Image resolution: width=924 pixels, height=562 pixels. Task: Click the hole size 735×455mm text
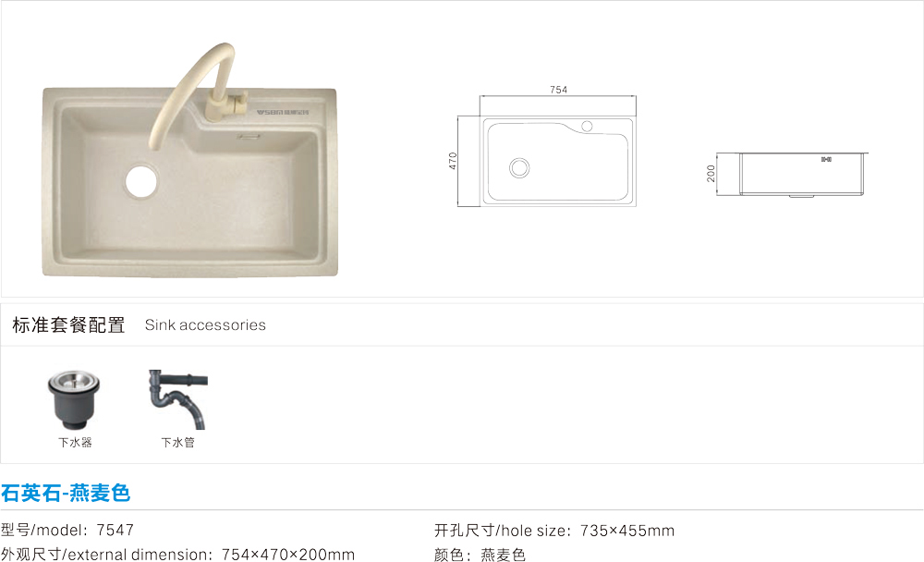click(x=554, y=531)
